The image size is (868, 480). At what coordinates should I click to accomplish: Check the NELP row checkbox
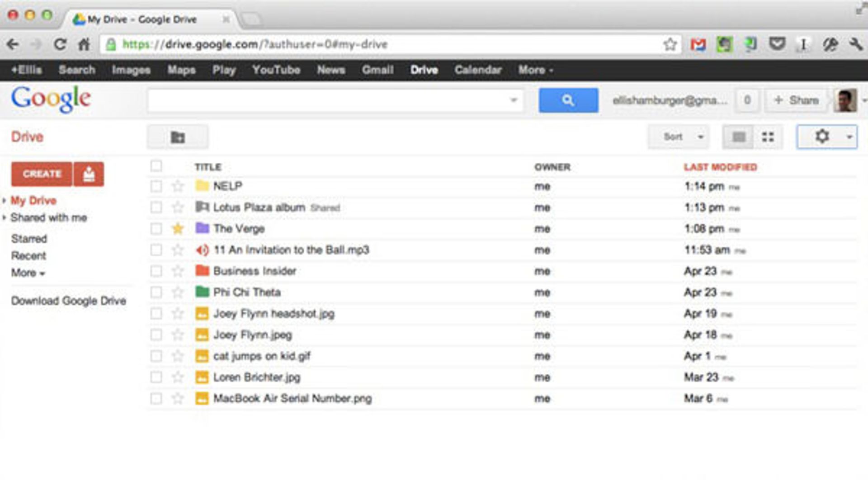click(156, 186)
